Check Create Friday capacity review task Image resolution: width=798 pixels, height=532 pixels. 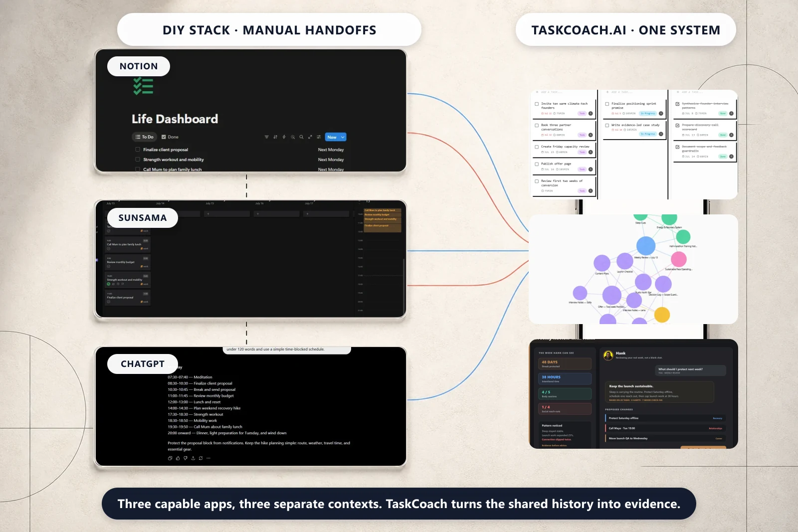pyautogui.click(x=537, y=147)
